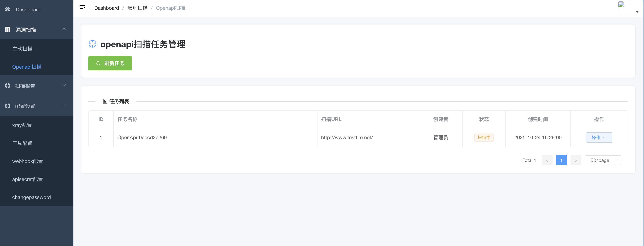644x246 pixels.
Task: Click the crosshair icon beside page title
Action: point(93,44)
